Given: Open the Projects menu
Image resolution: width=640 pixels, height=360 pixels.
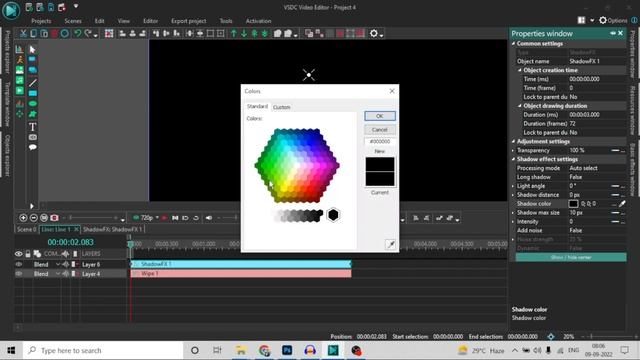Looking at the screenshot, I should 41,21.
